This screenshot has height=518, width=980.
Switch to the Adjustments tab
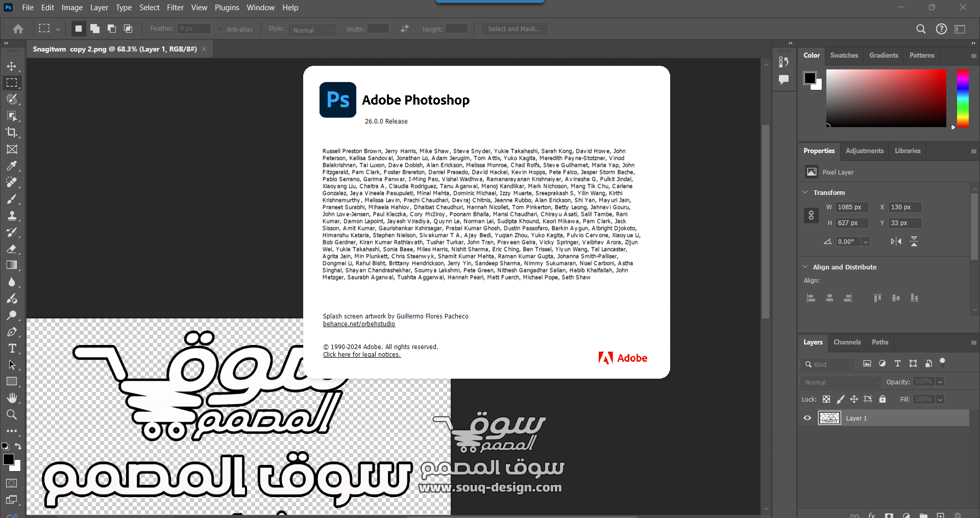click(864, 151)
